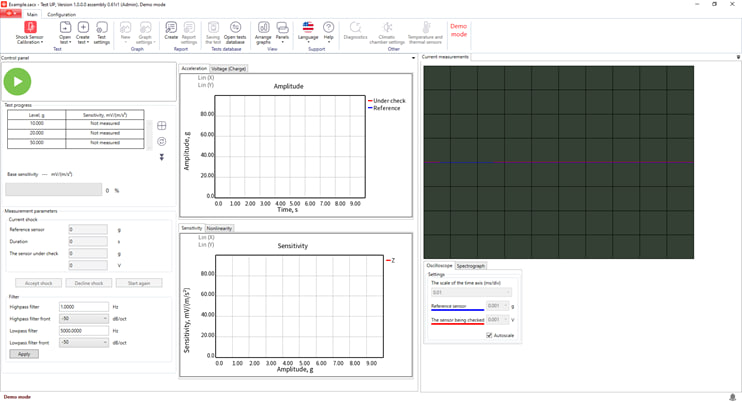Select the Acceleration graph tab
742x402 pixels.
(194, 69)
